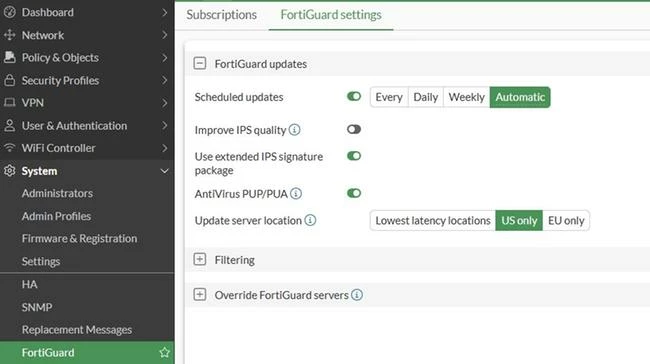The image size is (650, 364).
Task: Collapse the System menu chevron
Action: (165, 171)
